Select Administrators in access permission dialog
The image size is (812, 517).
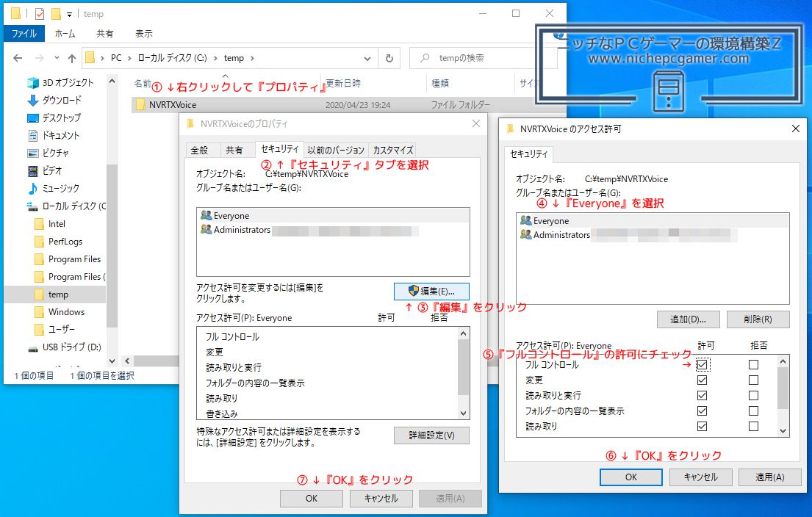click(653, 235)
